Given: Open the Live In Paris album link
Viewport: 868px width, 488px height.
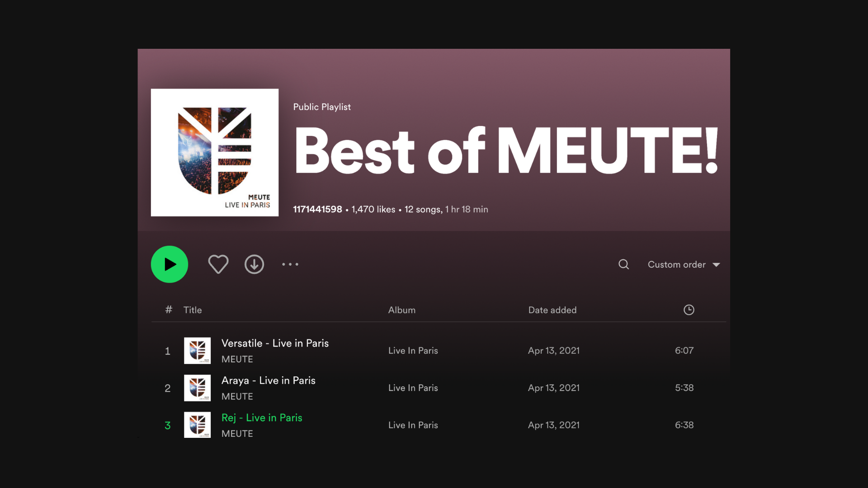Looking at the screenshot, I should [413, 350].
